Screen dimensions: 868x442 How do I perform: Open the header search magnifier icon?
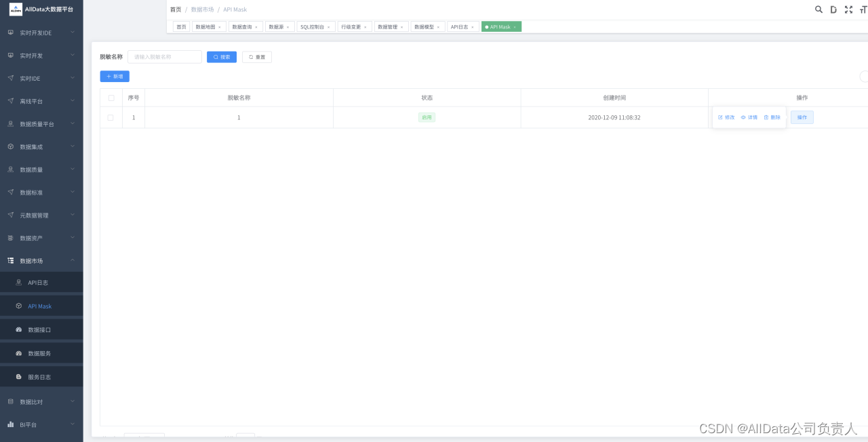tap(818, 9)
